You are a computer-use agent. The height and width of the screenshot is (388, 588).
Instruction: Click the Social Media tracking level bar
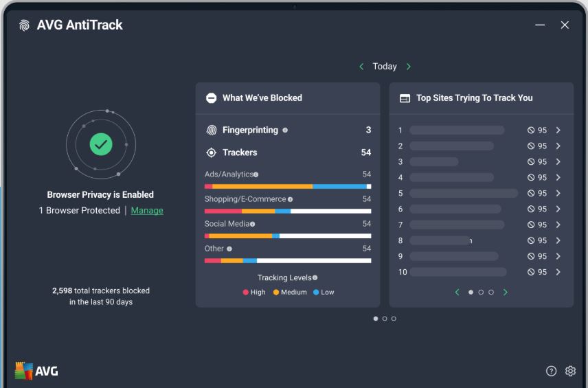(x=288, y=236)
